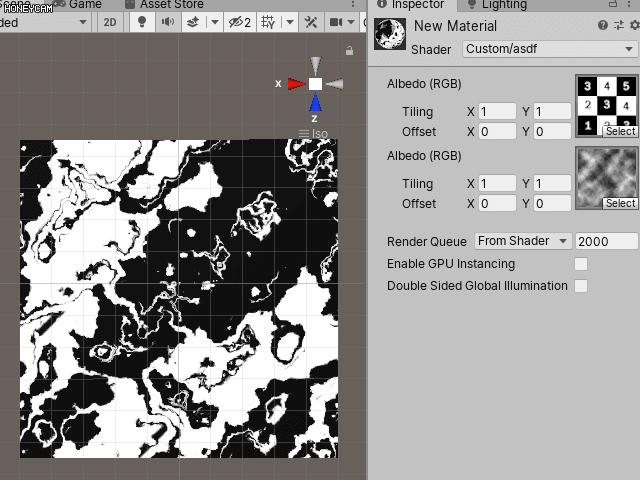The width and height of the screenshot is (640, 480).
Task: Click gray top axis cone on gizmo
Action: click(x=315, y=66)
